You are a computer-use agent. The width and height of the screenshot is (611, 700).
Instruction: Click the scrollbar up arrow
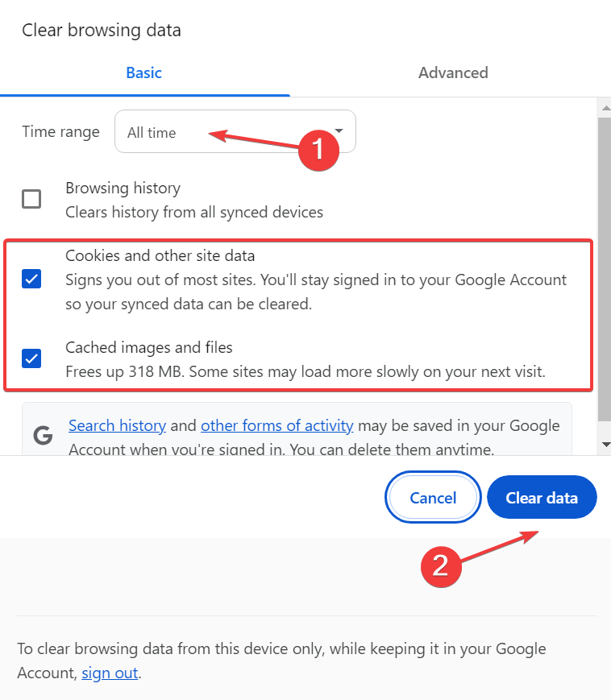pos(605,108)
